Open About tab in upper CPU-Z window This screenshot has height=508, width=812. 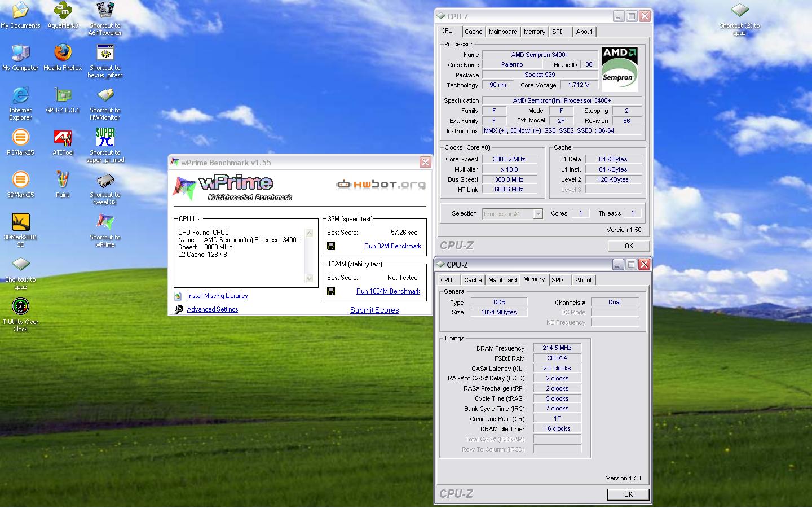584,32
